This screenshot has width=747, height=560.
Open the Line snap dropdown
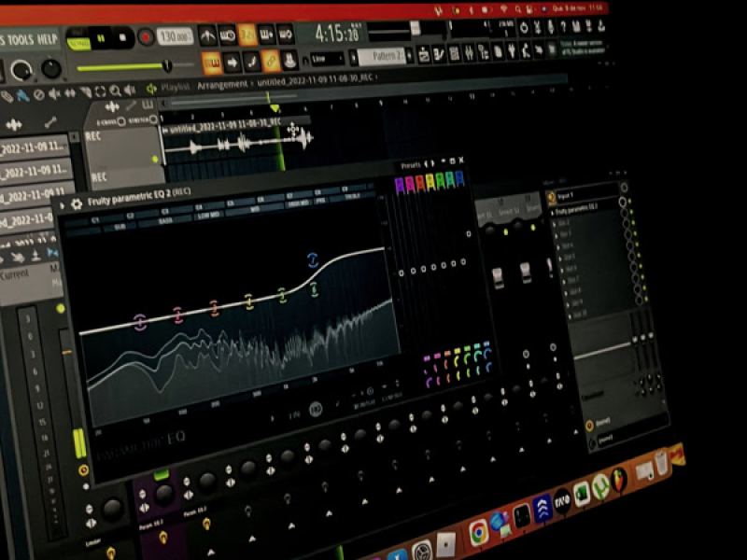[x=324, y=58]
